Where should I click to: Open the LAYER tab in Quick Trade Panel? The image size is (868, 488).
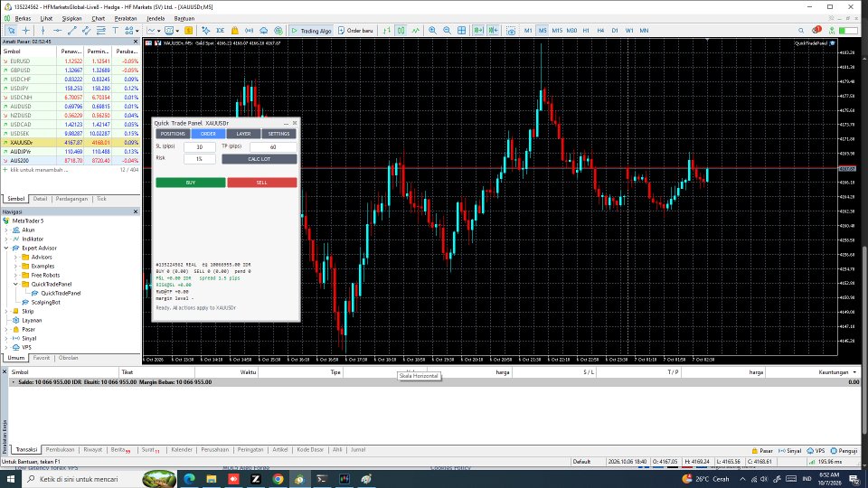(243, 134)
